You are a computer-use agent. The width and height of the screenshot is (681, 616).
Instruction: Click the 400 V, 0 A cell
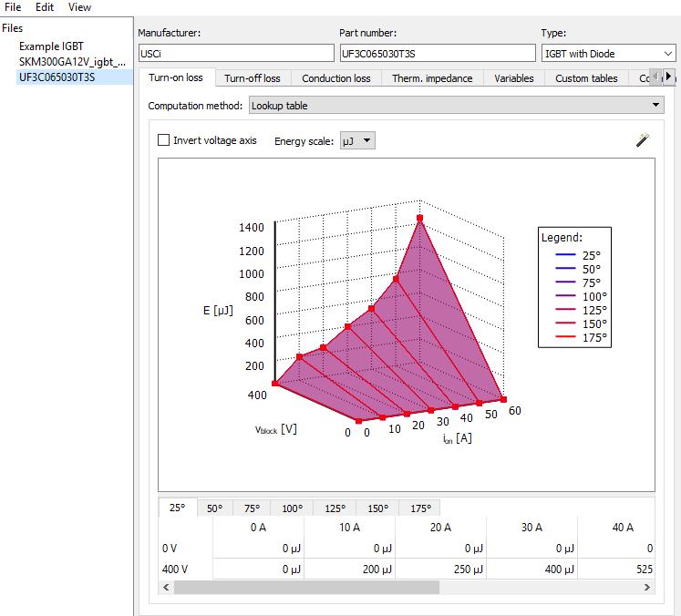click(x=258, y=570)
